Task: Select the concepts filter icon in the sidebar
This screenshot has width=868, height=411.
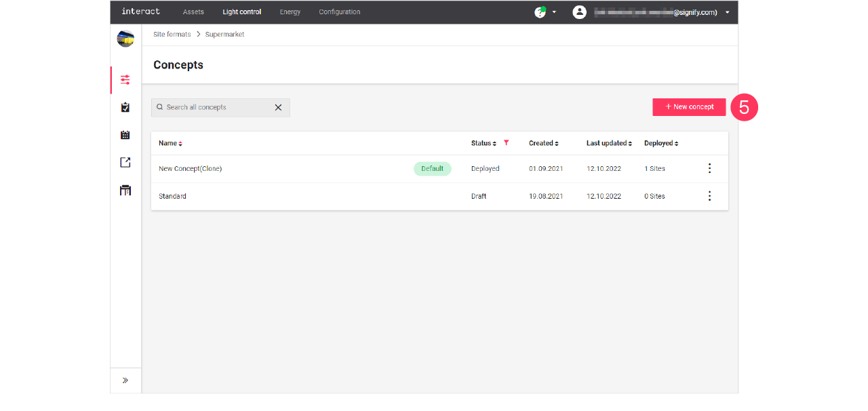Action: point(125,79)
